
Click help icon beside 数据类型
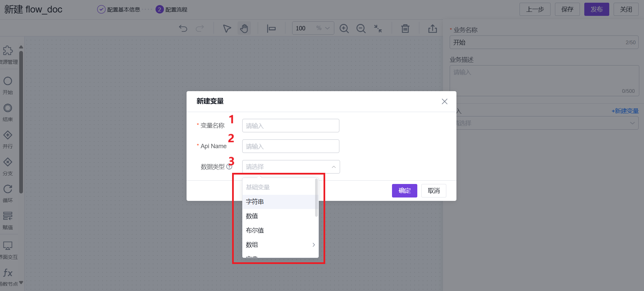[x=229, y=167]
